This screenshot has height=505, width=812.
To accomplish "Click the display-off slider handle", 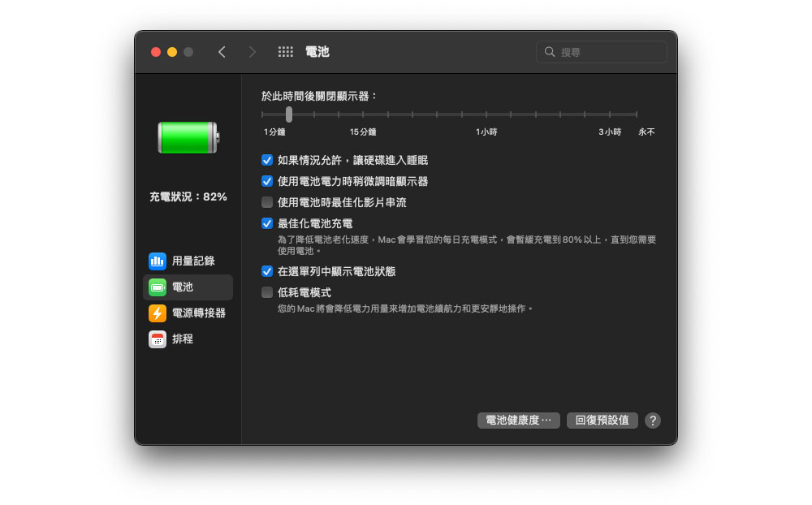I will click(289, 114).
